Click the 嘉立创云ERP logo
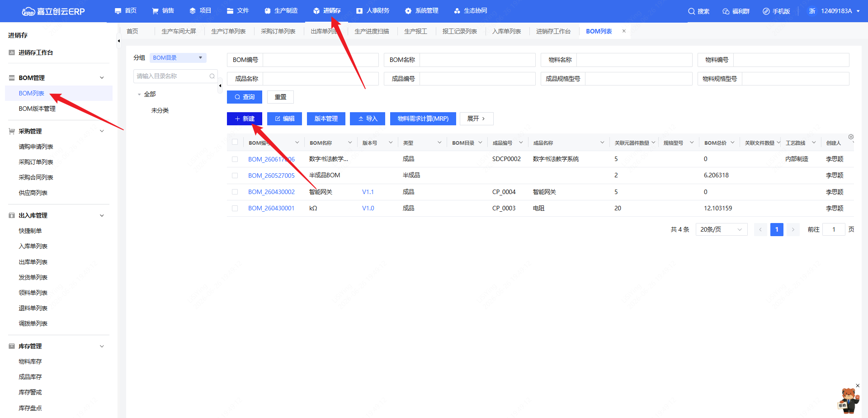The width and height of the screenshot is (868, 418). (53, 11)
